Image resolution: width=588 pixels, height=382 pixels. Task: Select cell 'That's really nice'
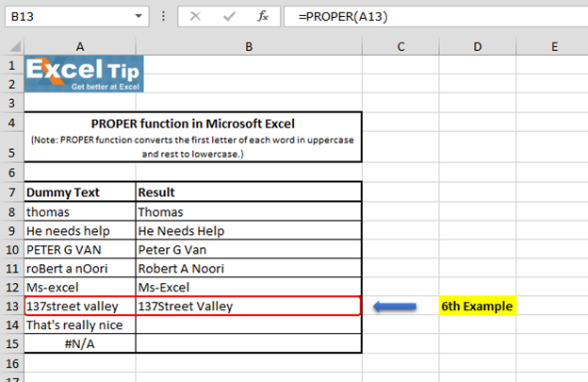click(x=80, y=324)
